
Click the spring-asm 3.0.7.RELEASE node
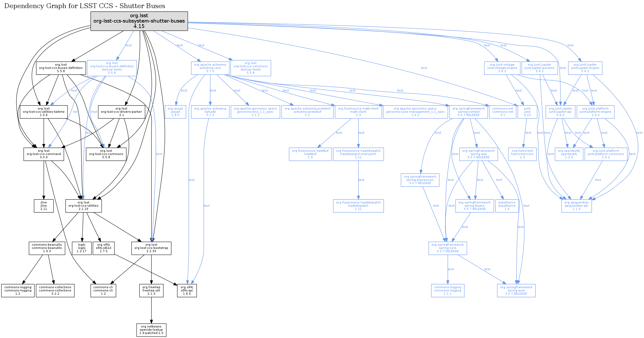(516, 290)
